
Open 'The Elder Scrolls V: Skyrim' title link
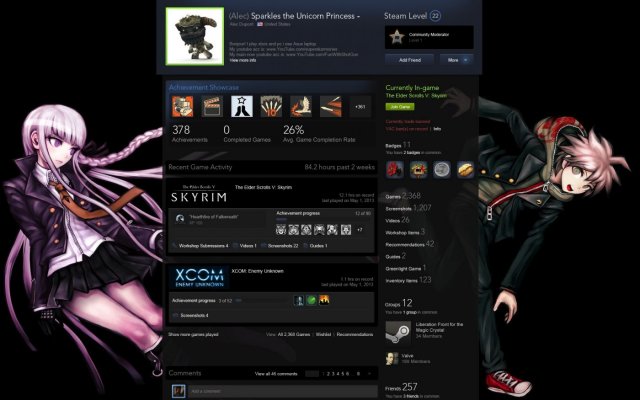pos(263,187)
